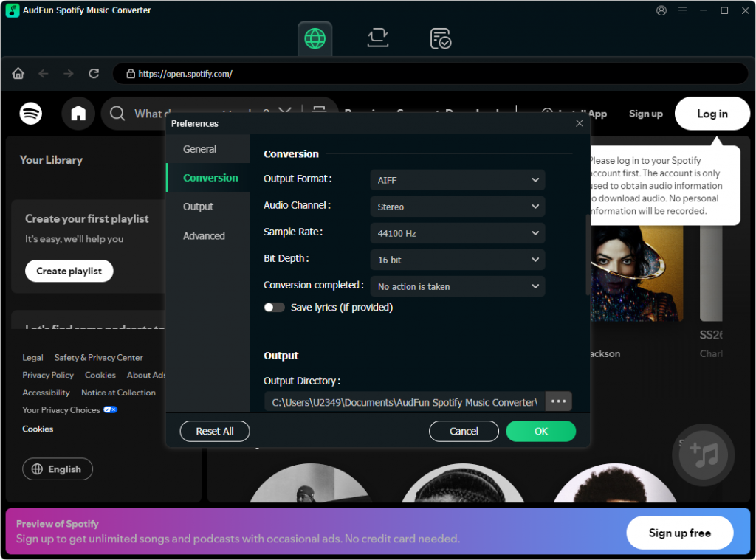
Task: Click the URL address bar
Action: tap(430, 74)
